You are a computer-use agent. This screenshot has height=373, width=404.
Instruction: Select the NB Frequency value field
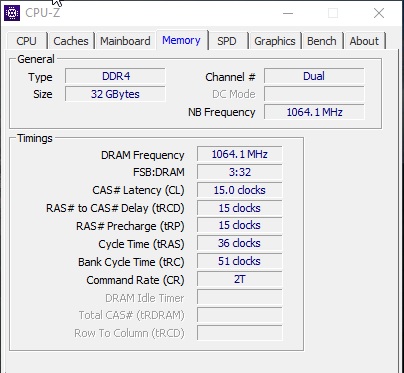point(314,112)
